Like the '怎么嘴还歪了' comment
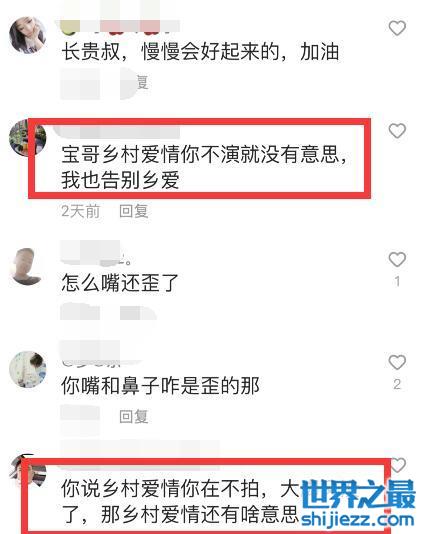 point(397,260)
